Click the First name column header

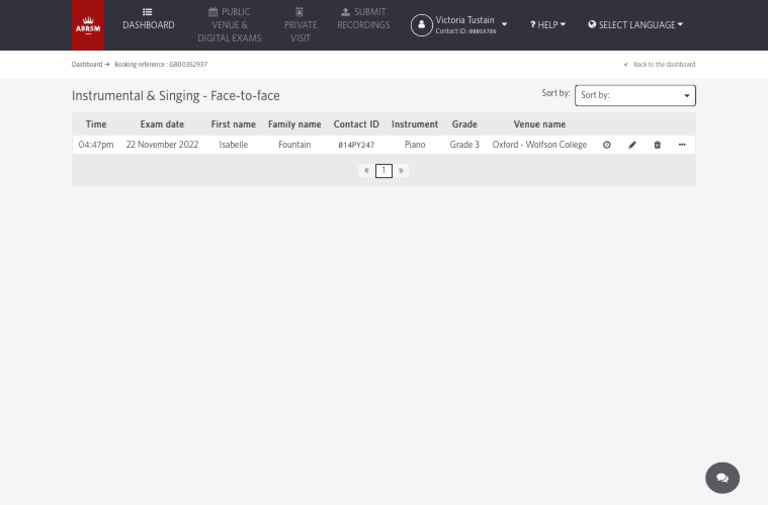[x=233, y=124]
